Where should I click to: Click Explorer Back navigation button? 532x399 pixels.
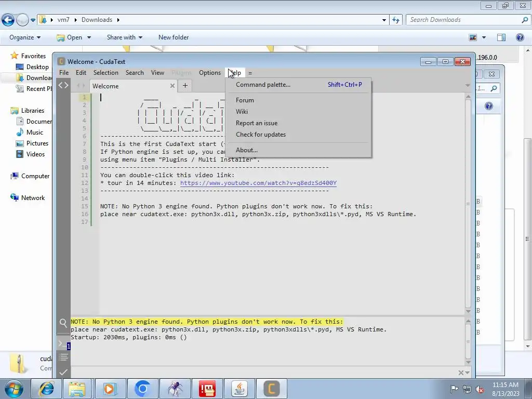pos(8,20)
